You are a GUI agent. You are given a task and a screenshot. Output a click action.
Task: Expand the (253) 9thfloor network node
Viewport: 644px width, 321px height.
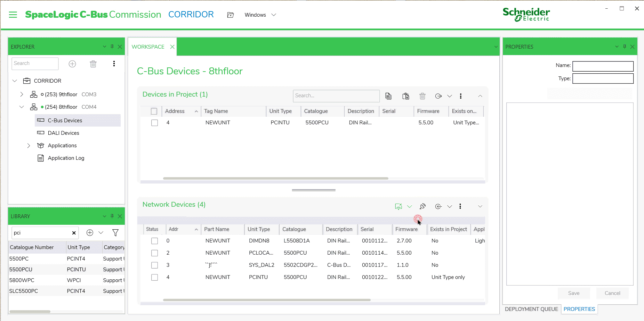pos(22,94)
